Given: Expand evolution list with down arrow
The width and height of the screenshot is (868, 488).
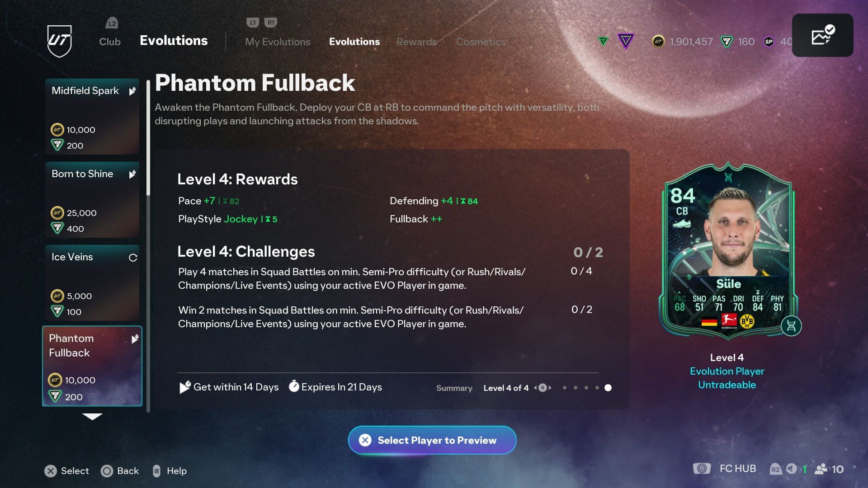Looking at the screenshot, I should click(92, 416).
